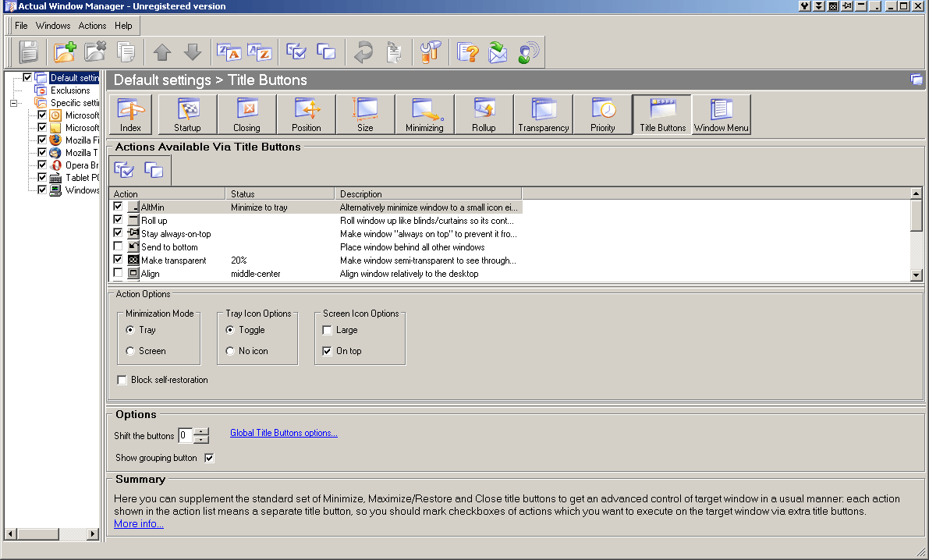This screenshot has width=929, height=560.
Task: Open the Rollup settings page
Action: pyautogui.click(x=484, y=114)
